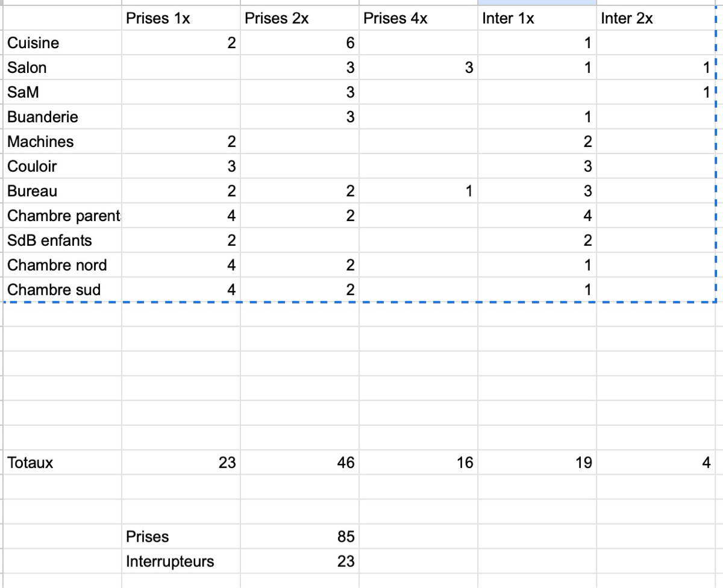Select Couloir's Prises 1x value cell
This screenshot has width=723, height=588.
[180, 166]
